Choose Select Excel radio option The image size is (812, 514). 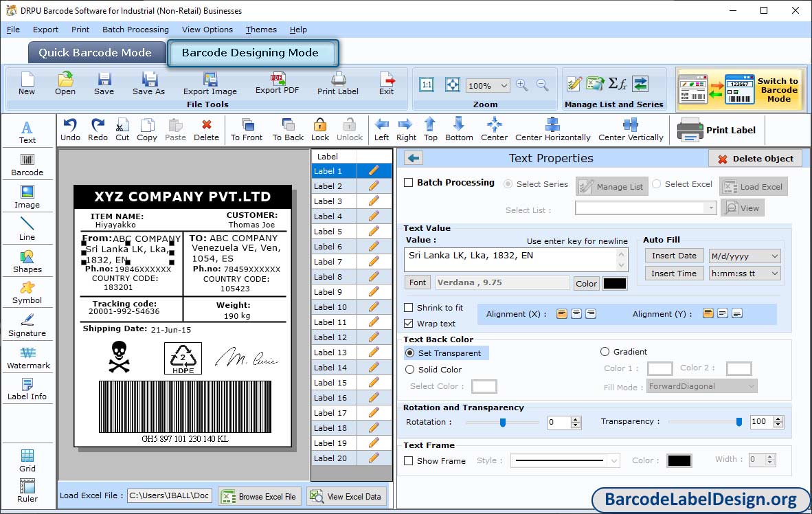[657, 184]
